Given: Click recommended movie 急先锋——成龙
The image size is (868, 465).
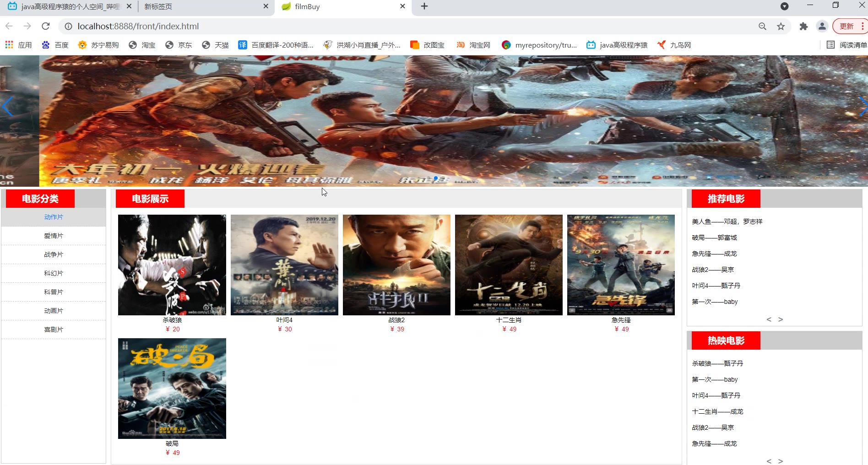Looking at the screenshot, I should (714, 254).
